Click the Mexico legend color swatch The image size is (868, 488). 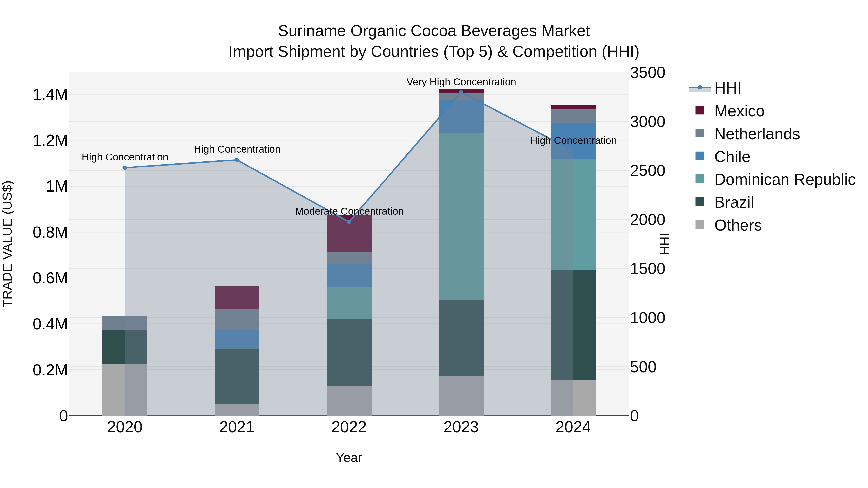[x=700, y=110]
